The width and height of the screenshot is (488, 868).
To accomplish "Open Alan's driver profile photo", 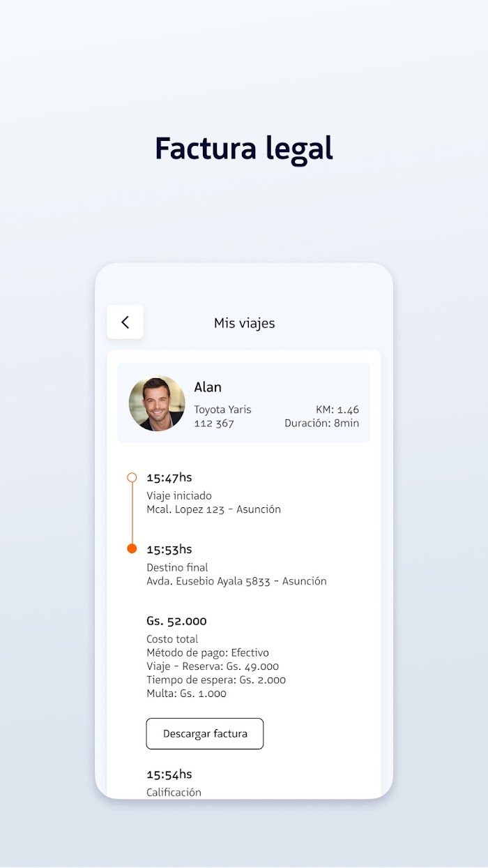I will (x=157, y=404).
